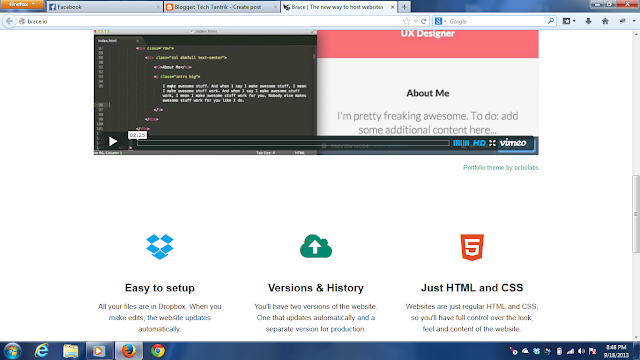Click the green cloud upload icon

click(x=316, y=246)
